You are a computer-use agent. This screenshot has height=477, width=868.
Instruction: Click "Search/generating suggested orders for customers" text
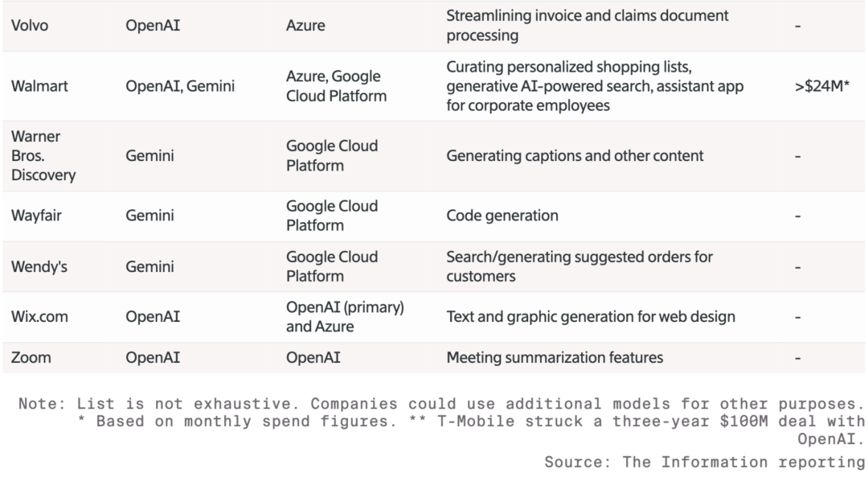[579, 266]
